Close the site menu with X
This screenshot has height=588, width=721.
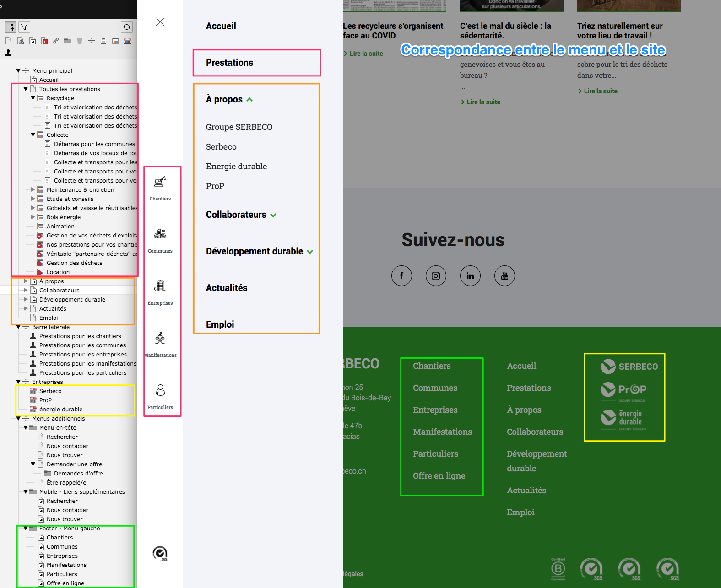pos(160,22)
